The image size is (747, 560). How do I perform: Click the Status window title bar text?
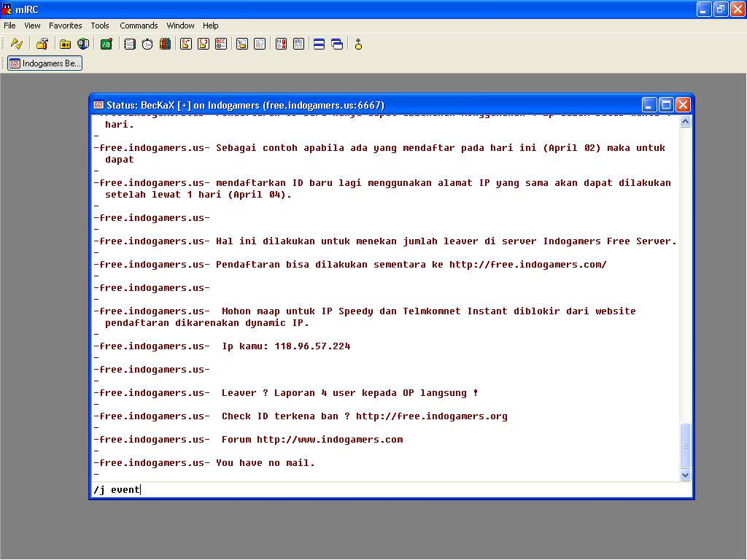click(245, 105)
